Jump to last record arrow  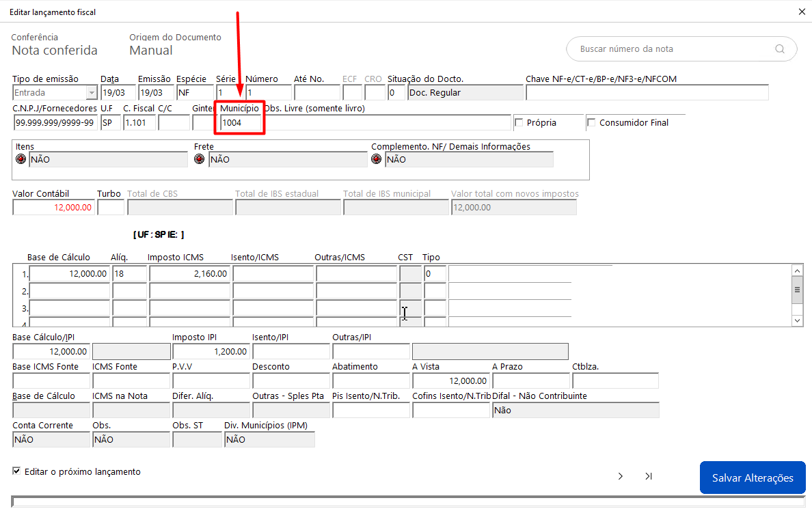coord(649,476)
